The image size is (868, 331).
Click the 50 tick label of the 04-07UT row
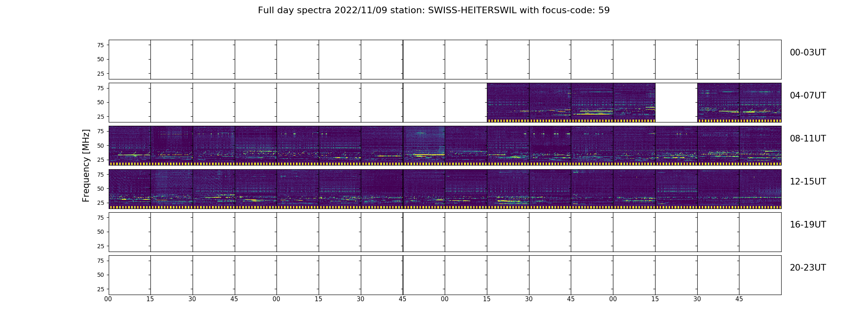pyautogui.click(x=100, y=102)
